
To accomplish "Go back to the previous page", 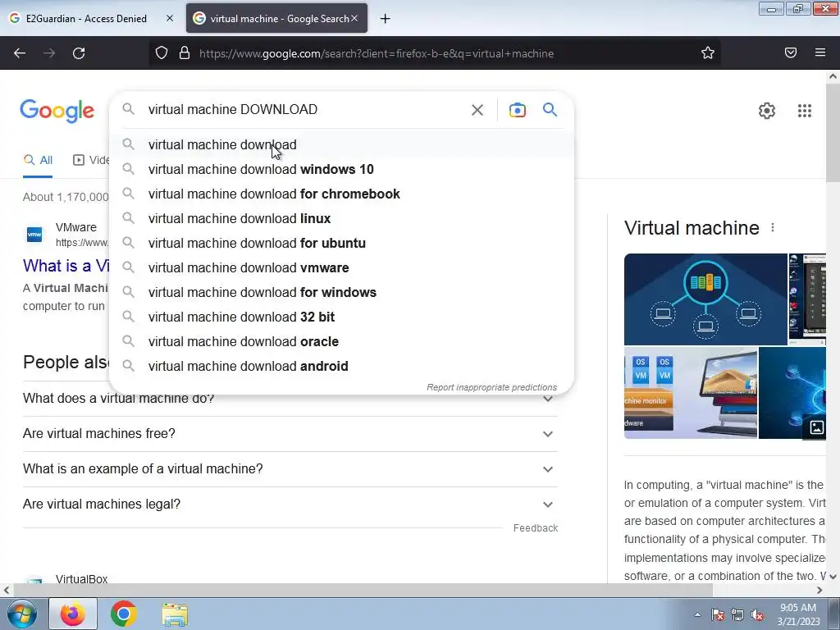I will pyautogui.click(x=20, y=53).
